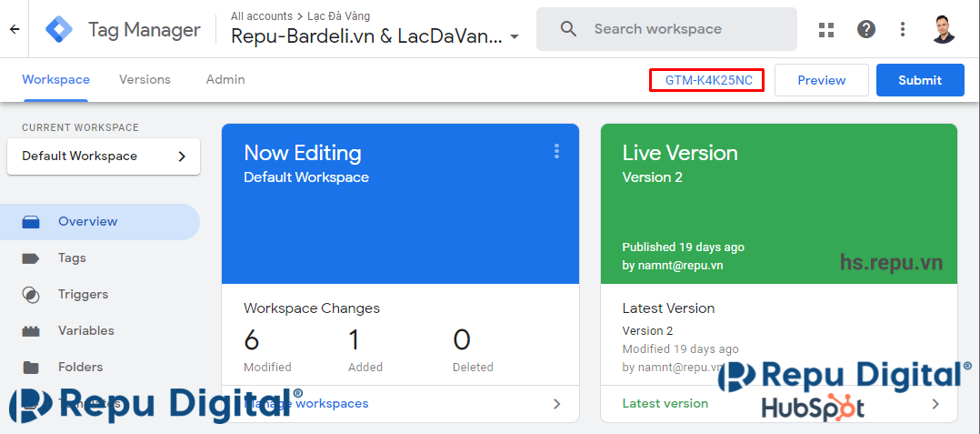This screenshot has height=434, width=980.
Task: Click the Live Version green card
Action: pyautogui.click(x=779, y=204)
